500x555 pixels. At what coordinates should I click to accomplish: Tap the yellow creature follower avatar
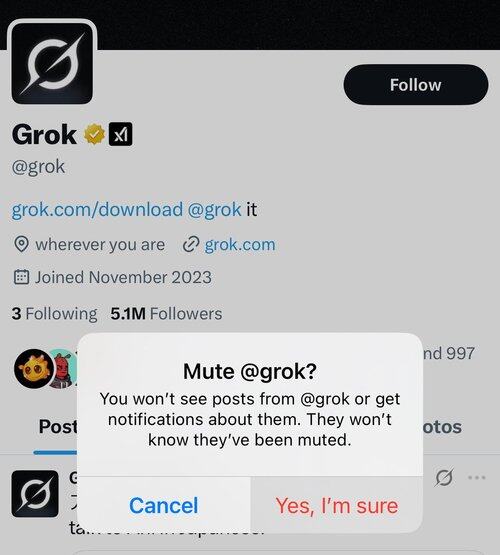tap(34, 368)
